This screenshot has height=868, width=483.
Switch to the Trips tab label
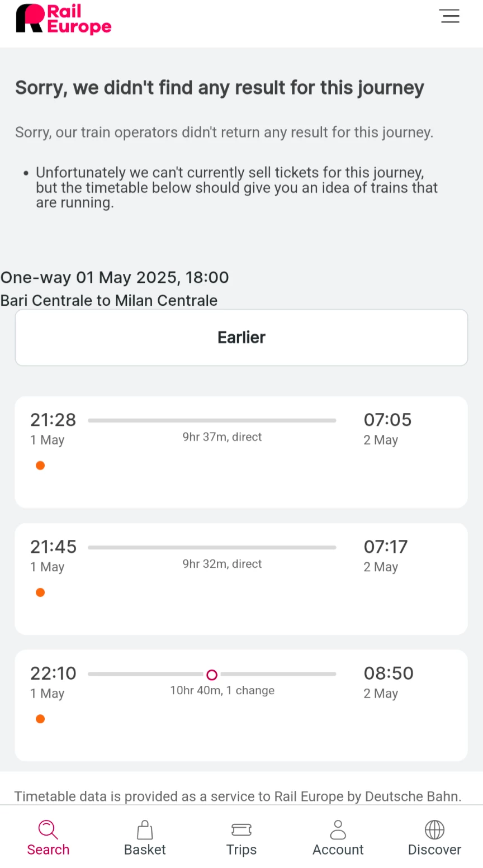pyautogui.click(x=241, y=850)
